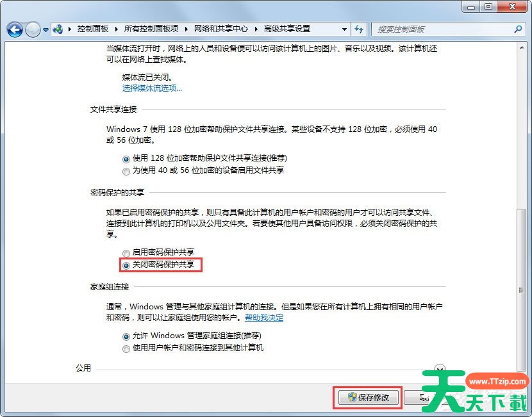Click the refresh button beside the address bar

[x=359, y=29]
